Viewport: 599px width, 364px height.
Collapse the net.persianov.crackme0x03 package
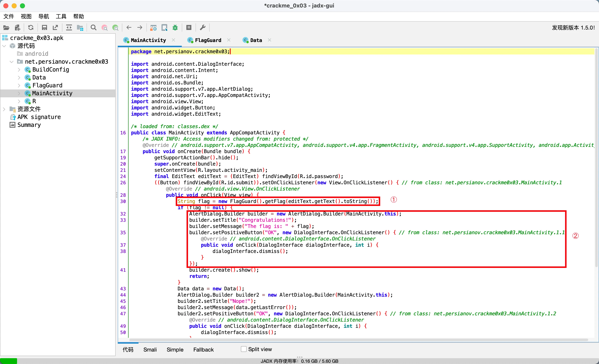pos(11,62)
